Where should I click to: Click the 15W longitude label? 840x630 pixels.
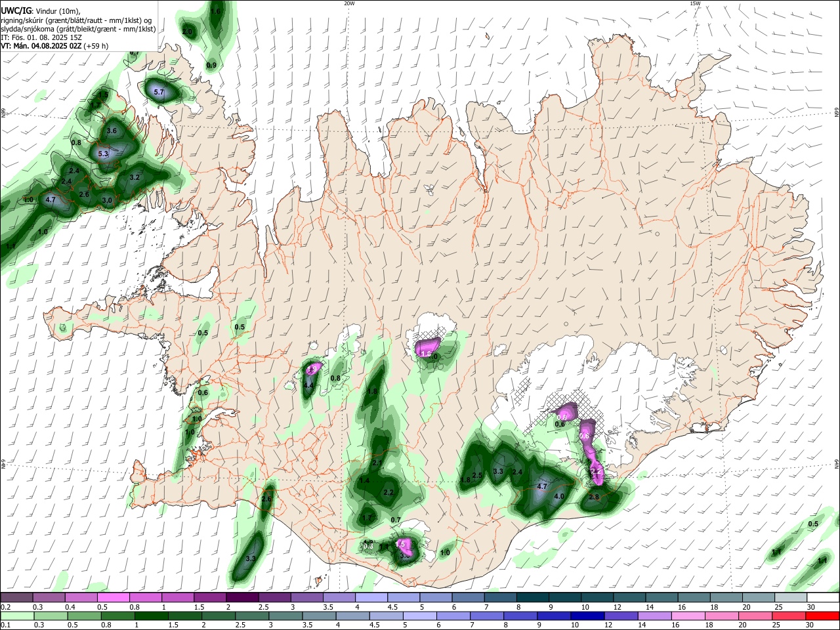[695, 3]
